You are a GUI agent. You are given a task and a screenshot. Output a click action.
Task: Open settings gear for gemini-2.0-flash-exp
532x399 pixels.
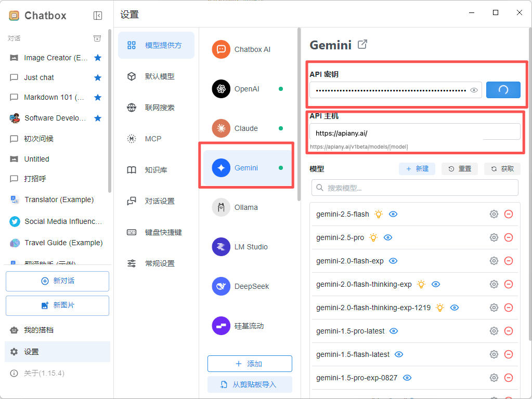coord(494,261)
